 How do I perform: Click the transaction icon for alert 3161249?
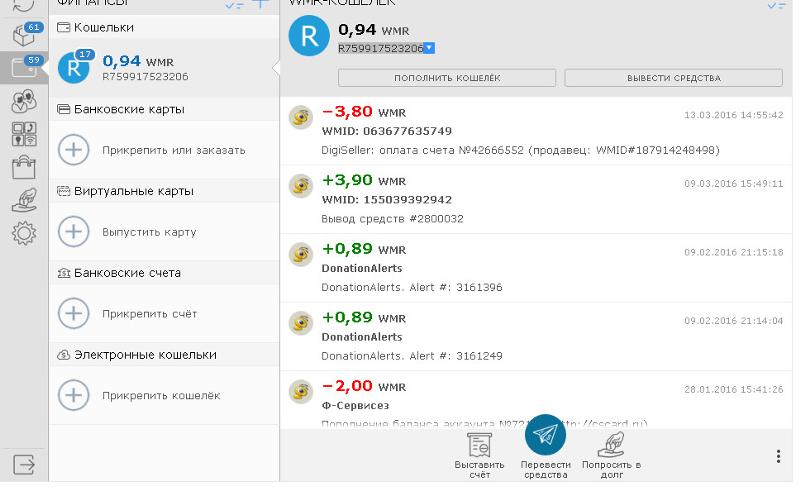tap(301, 323)
